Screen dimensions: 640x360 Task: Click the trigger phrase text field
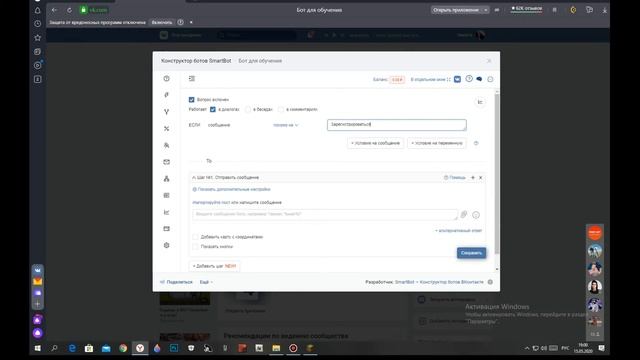click(x=397, y=125)
